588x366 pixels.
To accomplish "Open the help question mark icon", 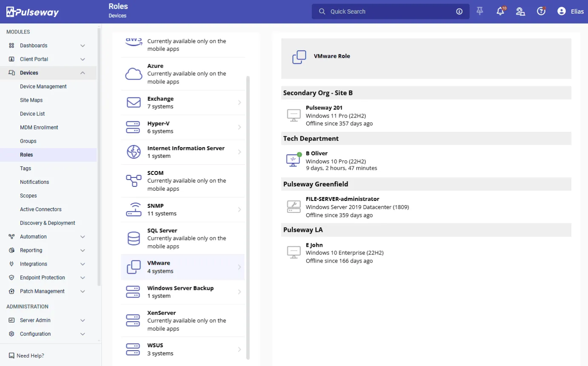I will coord(541,11).
